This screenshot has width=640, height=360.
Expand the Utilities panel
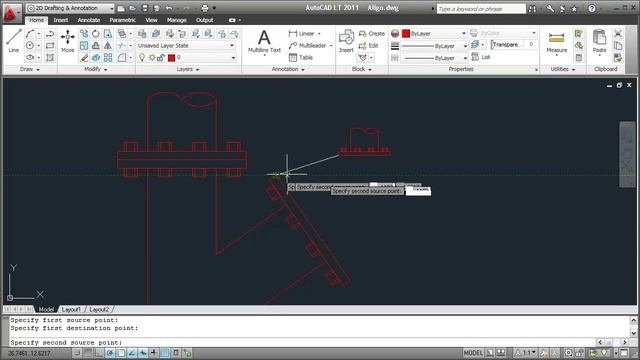[563, 69]
